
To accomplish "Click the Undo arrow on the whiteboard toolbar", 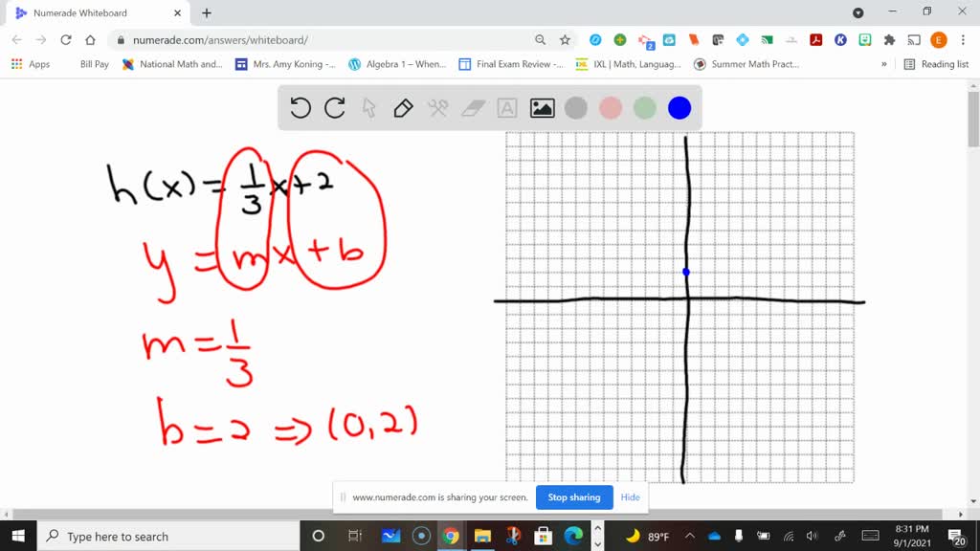I will coord(301,108).
